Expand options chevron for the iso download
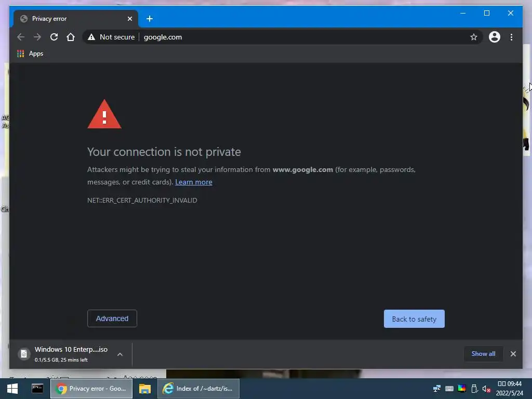This screenshot has width=532, height=399. point(120,354)
